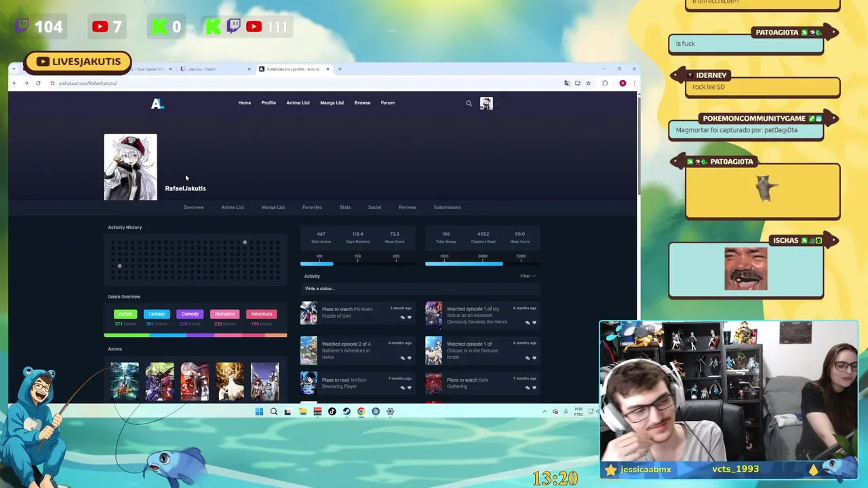
Task: Switch to profile Stats tab
Action: point(344,207)
